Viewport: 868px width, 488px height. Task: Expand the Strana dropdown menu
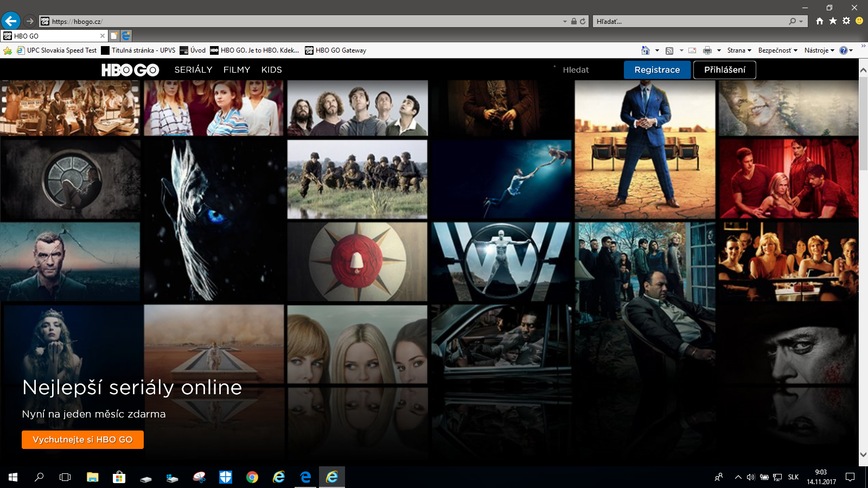tap(739, 50)
